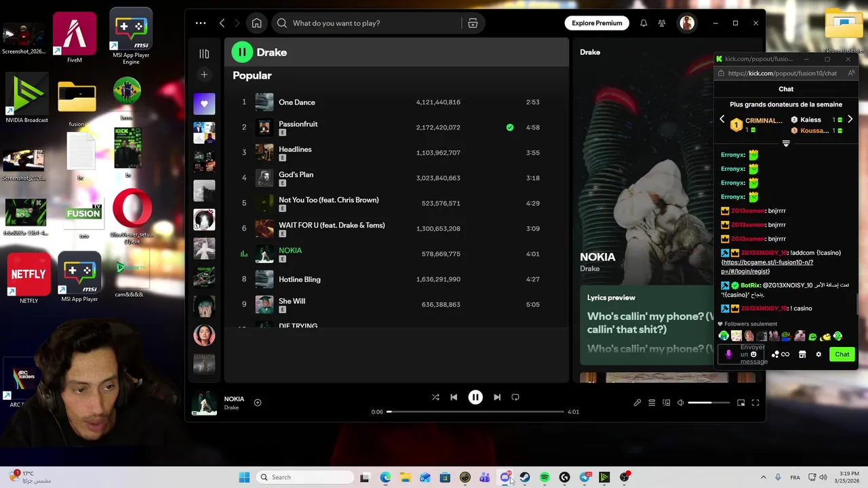
Task: Open Microsoft Edge from the taskbar
Action: (x=385, y=477)
